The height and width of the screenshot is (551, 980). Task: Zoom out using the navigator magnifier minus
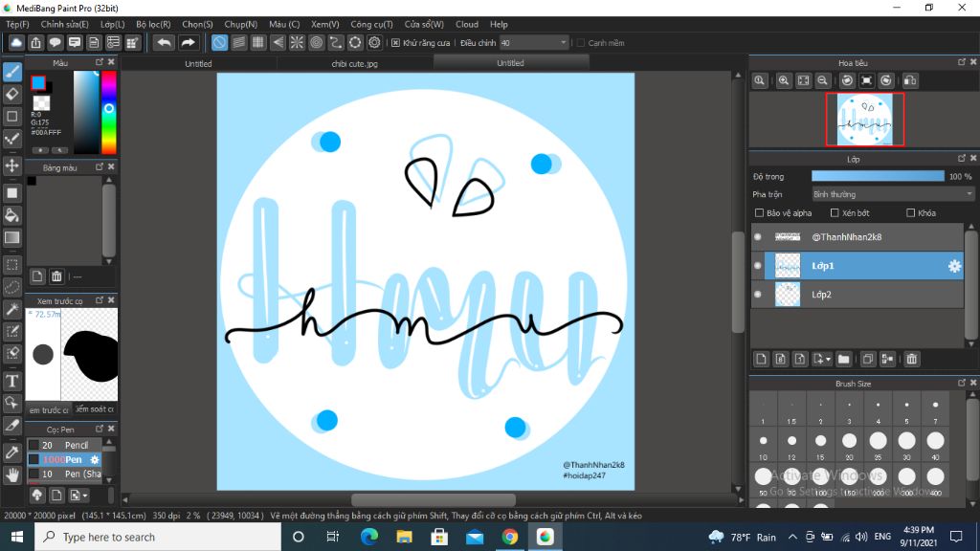click(822, 80)
